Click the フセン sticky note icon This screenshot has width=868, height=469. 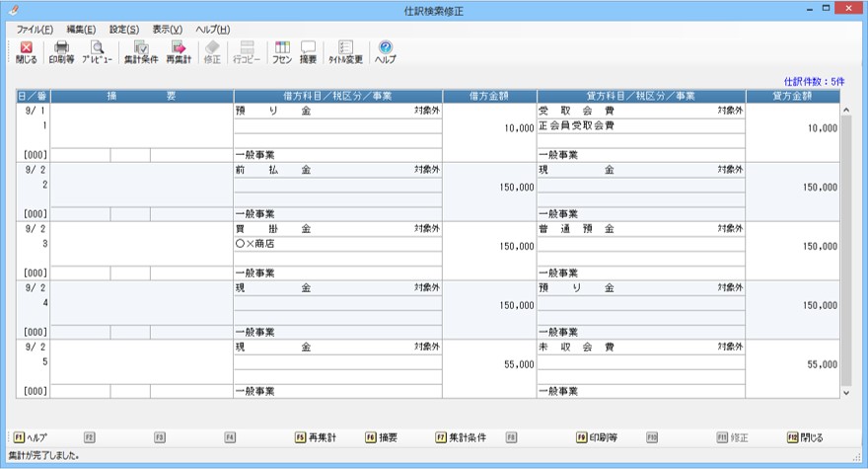pos(282,51)
